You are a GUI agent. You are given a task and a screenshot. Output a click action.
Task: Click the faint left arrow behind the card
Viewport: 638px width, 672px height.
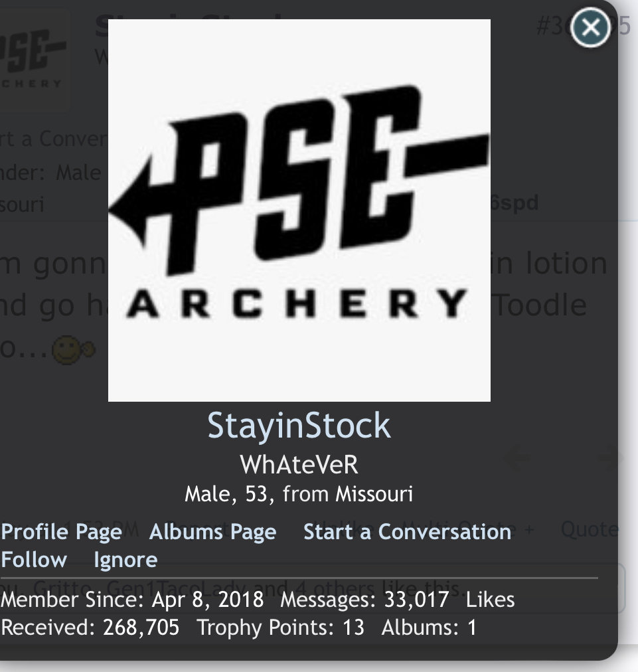click(x=518, y=457)
